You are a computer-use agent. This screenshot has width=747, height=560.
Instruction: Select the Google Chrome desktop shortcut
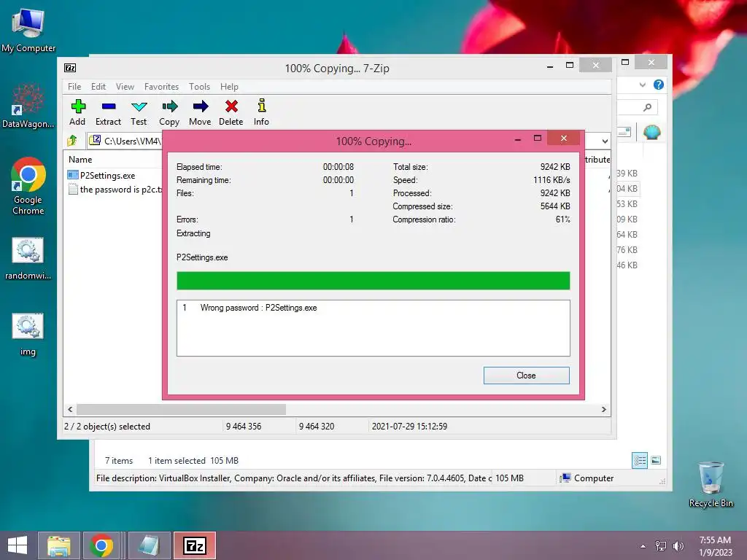click(28, 186)
